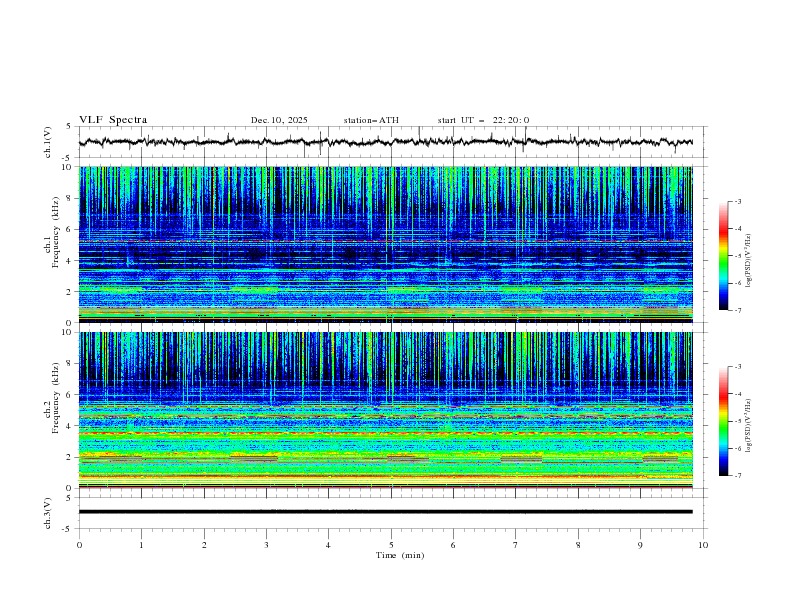This screenshot has height=612, width=792.
Task: Click the VLF Spectra title text
Action: 113,120
